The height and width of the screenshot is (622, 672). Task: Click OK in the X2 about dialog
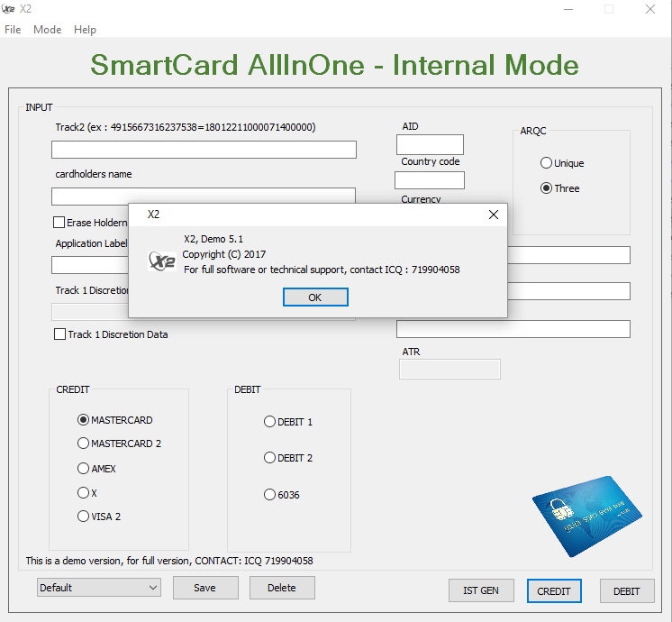(x=315, y=297)
